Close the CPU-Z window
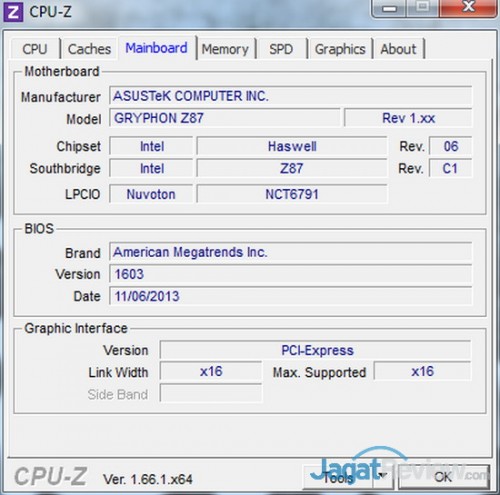 pyautogui.click(x=469, y=7)
